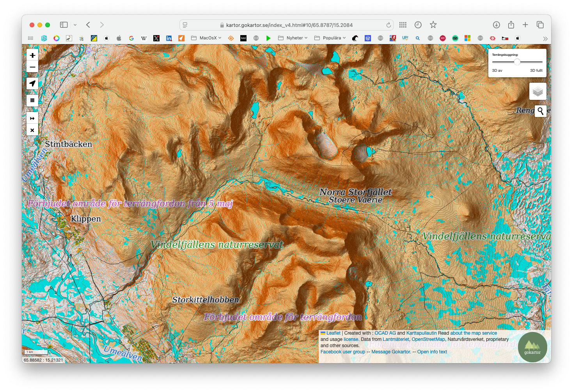This screenshot has width=573, height=392.
Task: Click the address bar URL field
Action: 289,25
